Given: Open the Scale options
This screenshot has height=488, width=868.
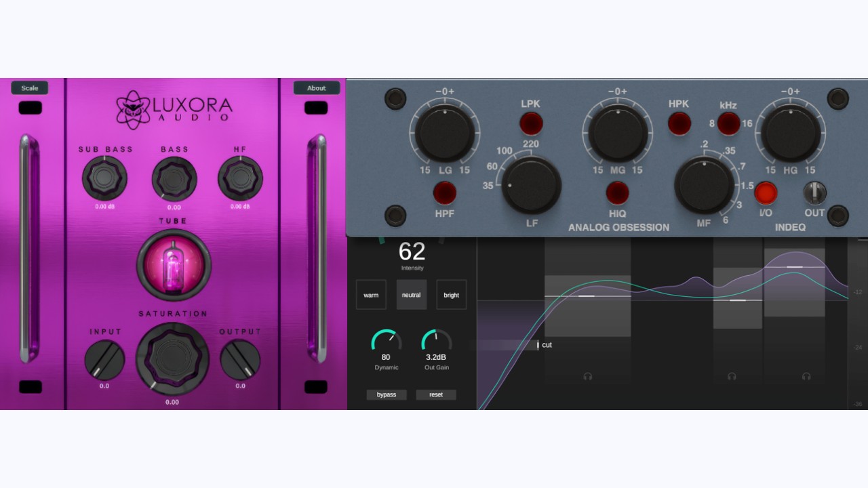Looking at the screenshot, I should pos(29,87).
